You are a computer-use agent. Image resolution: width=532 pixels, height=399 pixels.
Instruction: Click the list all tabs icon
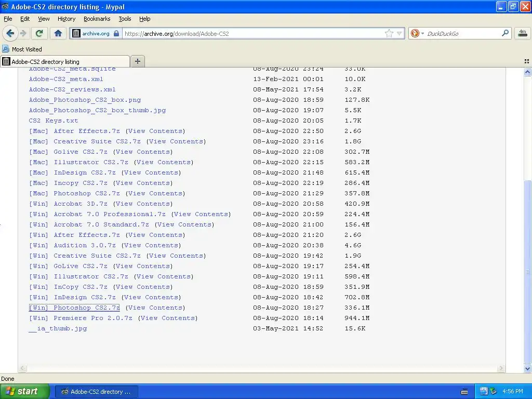point(527,61)
